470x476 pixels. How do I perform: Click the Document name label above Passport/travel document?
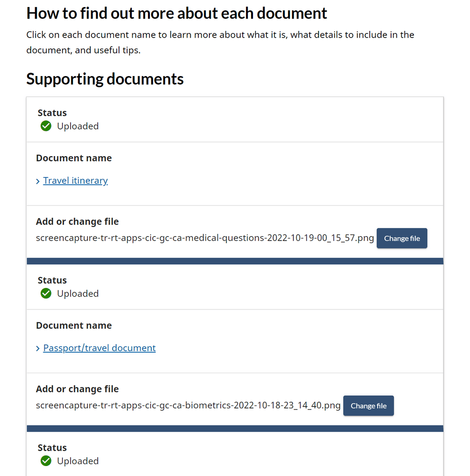74,326
